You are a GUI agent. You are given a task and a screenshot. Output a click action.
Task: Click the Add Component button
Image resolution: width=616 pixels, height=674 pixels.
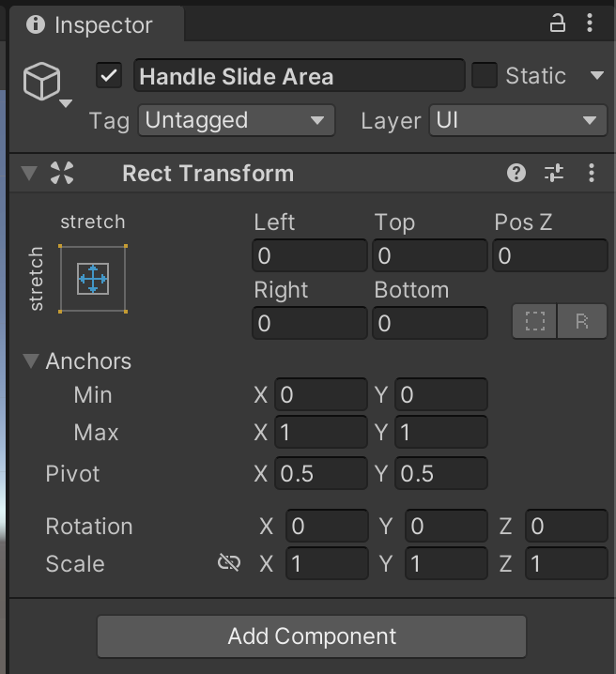point(312,636)
